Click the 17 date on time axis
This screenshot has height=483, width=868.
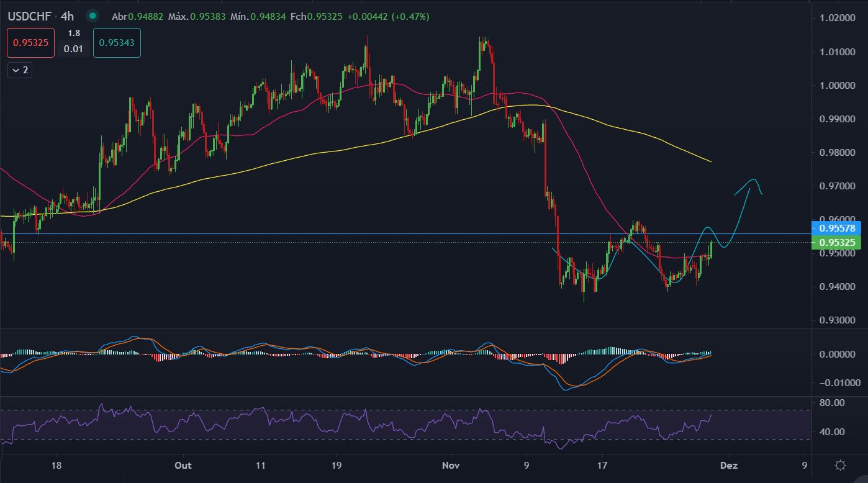602,465
